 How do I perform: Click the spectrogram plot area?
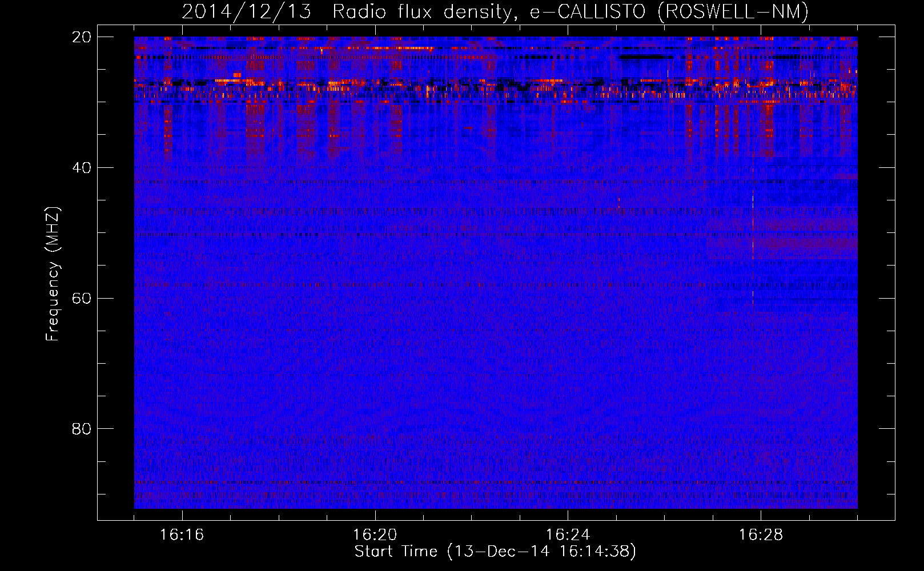pos(496,272)
